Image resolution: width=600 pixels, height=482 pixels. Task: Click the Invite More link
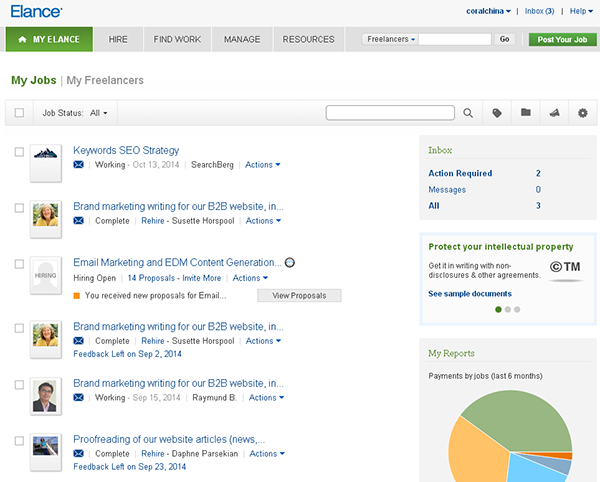(x=202, y=278)
